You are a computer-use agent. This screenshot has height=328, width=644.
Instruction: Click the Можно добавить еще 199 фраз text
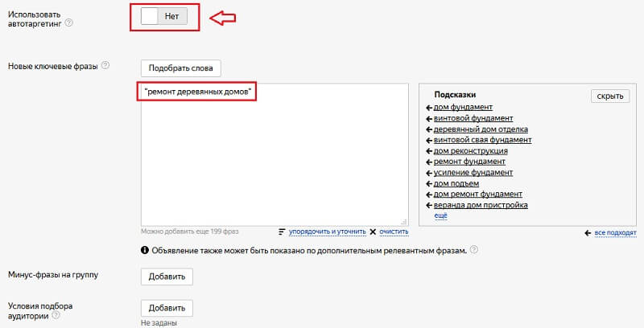[x=189, y=232]
